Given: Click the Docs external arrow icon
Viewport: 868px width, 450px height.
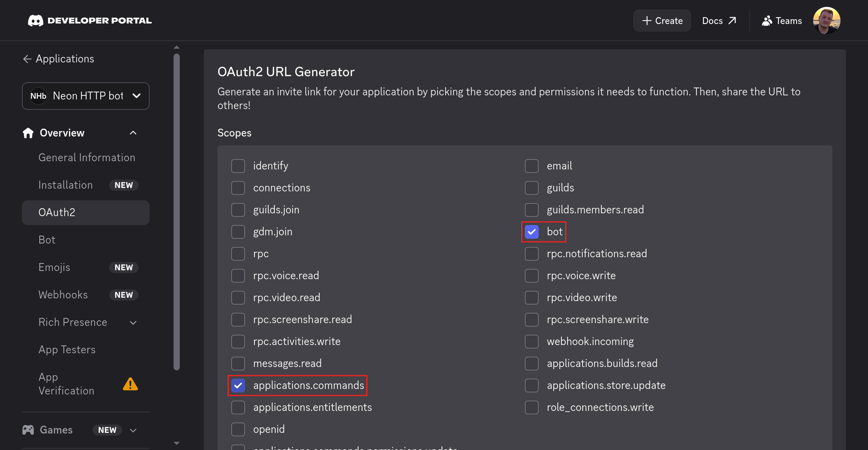Looking at the screenshot, I should [x=732, y=21].
